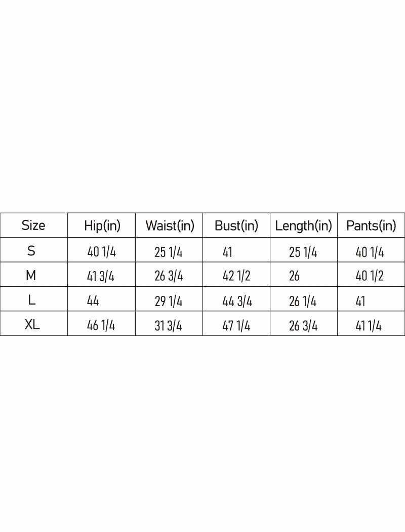Click bust value 44 3/4 for size L

coord(237,301)
